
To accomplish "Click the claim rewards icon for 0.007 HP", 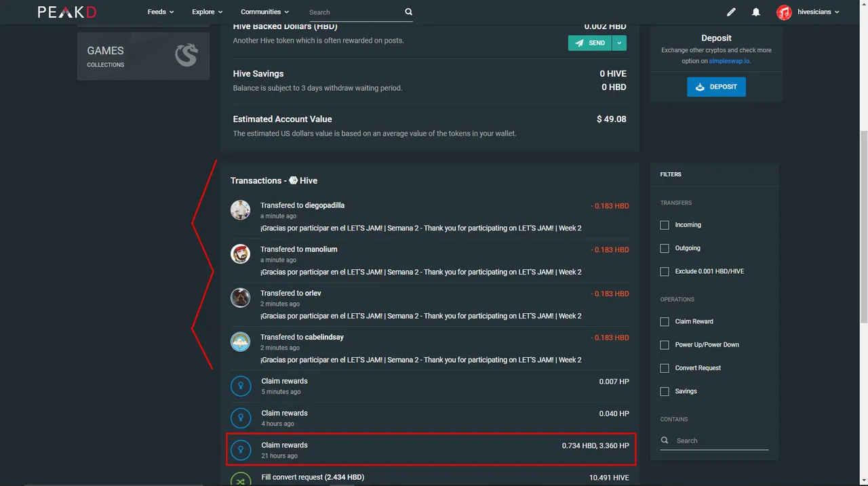I will [241, 386].
